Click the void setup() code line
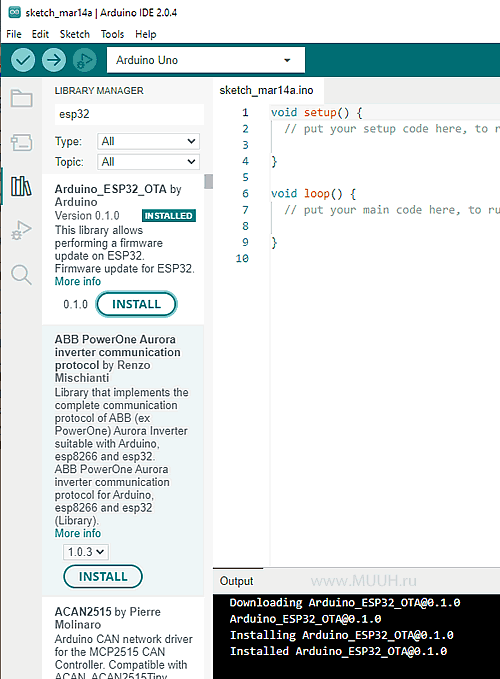The height and width of the screenshot is (679, 500). 316,113
